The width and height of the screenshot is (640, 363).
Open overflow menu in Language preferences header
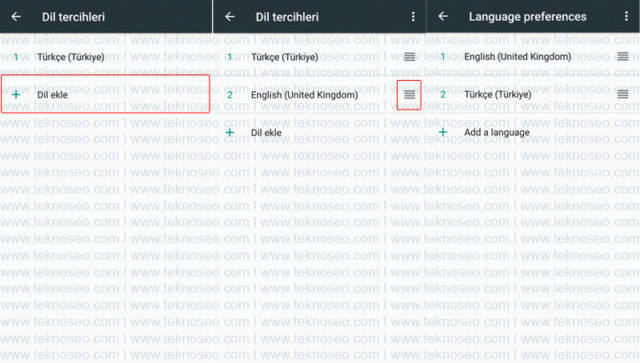(x=627, y=16)
